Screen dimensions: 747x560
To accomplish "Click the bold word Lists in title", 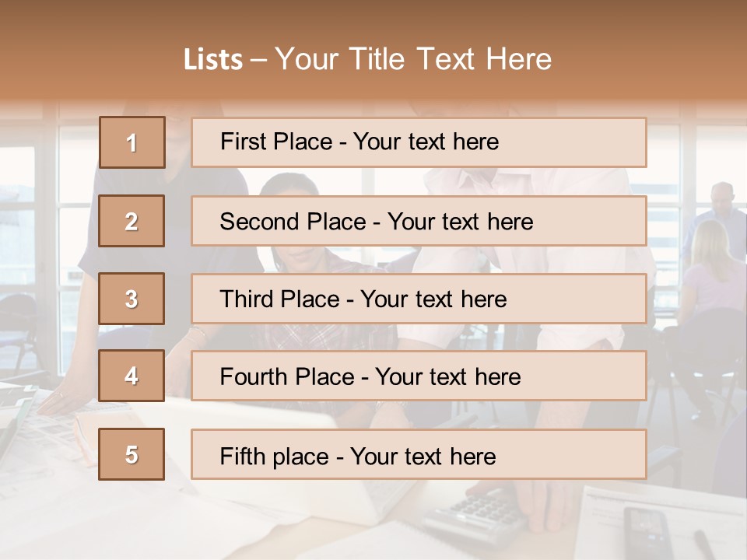I will coord(213,60).
